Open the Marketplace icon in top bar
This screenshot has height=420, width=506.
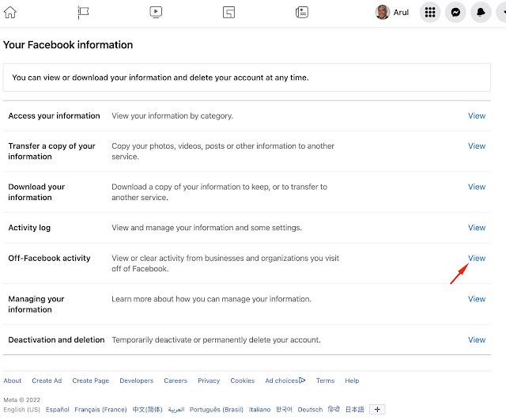[x=228, y=13]
